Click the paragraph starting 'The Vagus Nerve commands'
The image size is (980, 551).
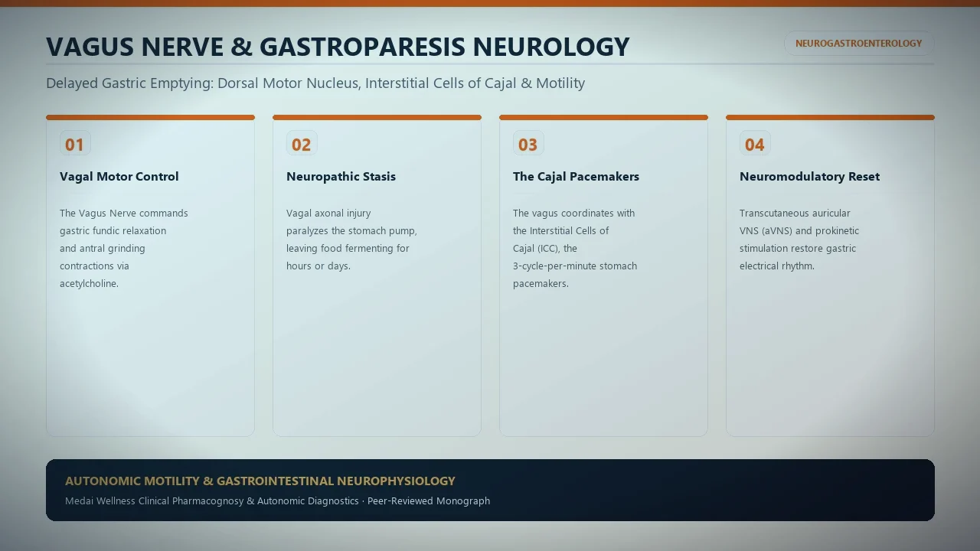tap(124, 249)
